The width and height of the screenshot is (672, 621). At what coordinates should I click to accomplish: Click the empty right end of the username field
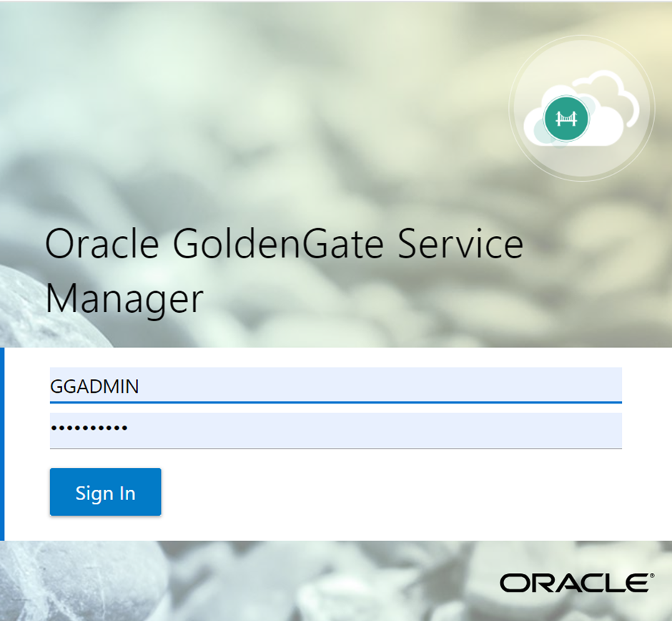pyautogui.click(x=572, y=386)
